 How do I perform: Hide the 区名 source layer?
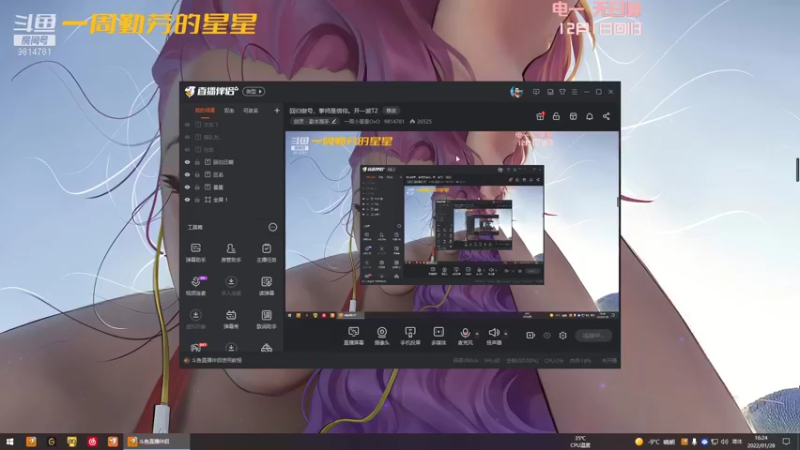point(187,174)
